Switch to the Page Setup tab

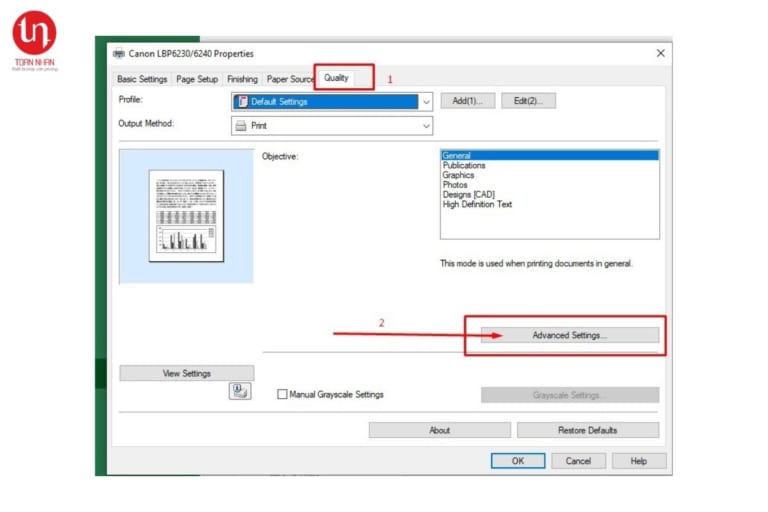click(197, 79)
